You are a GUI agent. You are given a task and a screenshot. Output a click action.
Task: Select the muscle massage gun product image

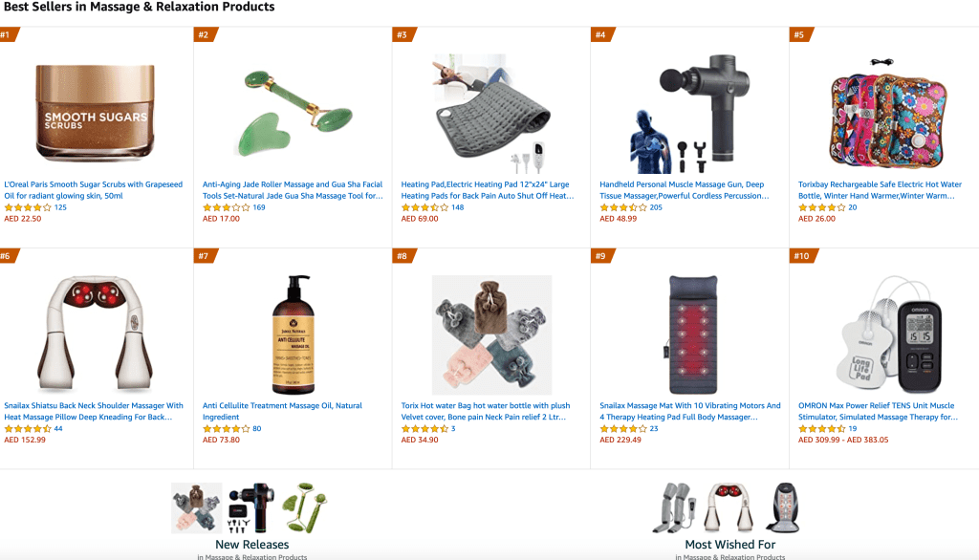pyautogui.click(x=690, y=114)
